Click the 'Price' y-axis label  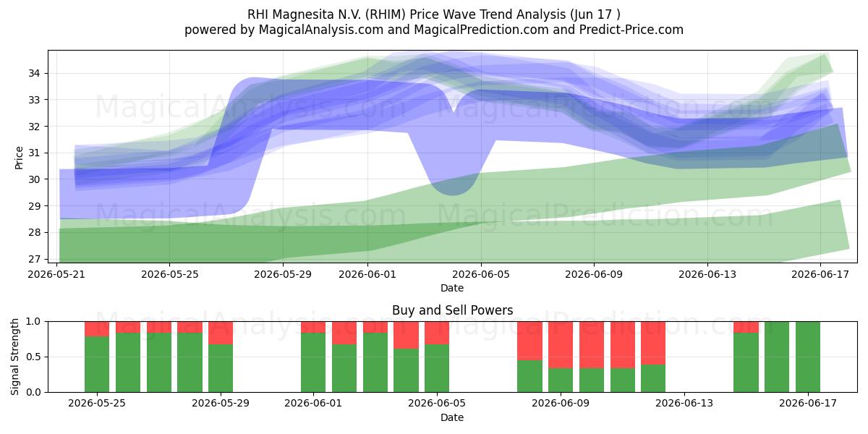(19, 157)
